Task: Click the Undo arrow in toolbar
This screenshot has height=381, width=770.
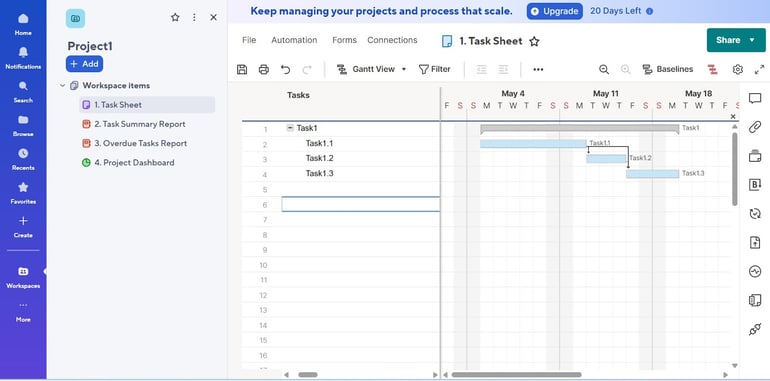Action: (x=285, y=69)
